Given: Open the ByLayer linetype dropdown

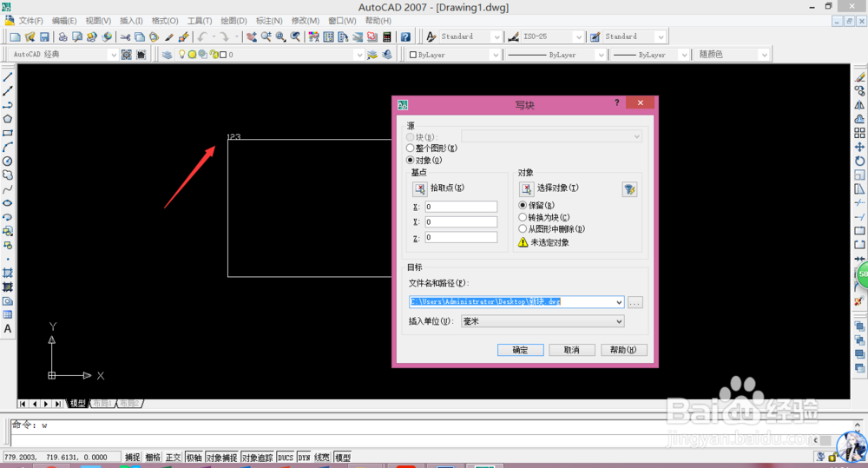Looking at the screenshot, I should coord(600,55).
